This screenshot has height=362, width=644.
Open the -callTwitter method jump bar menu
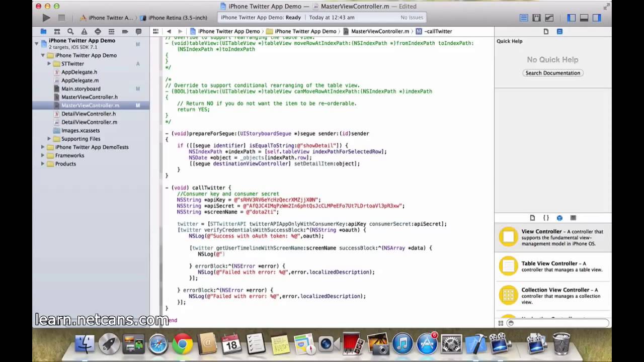point(434,31)
